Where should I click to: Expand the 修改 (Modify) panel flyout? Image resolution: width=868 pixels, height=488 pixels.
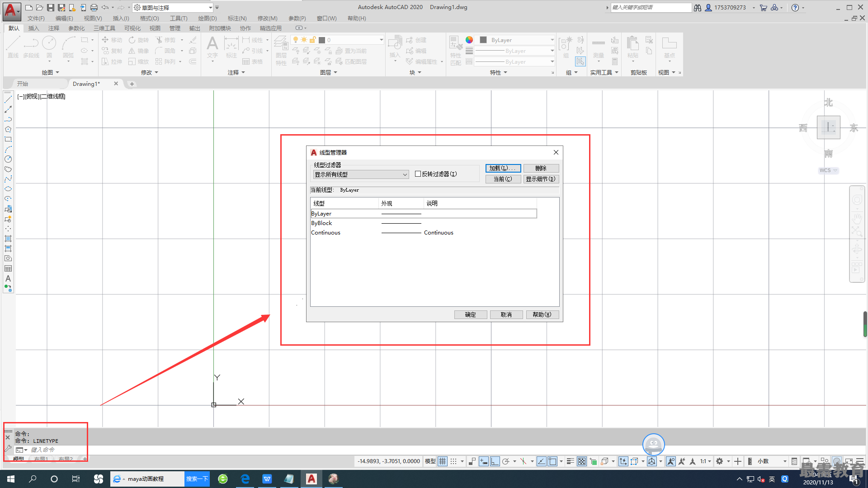click(150, 72)
